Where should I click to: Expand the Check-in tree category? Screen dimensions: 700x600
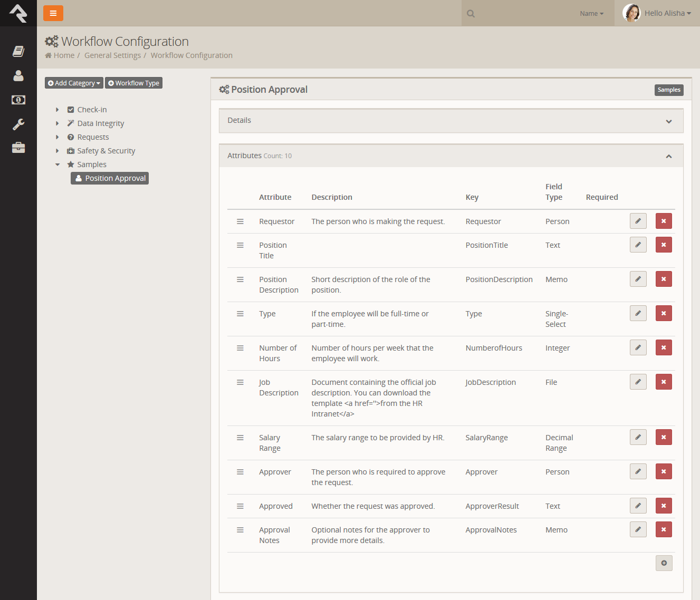(57, 110)
